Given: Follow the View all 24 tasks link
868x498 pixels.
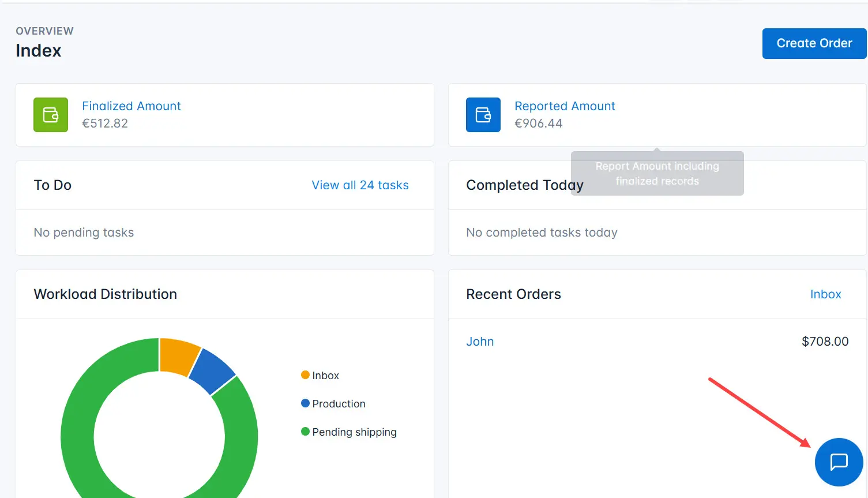Looking at the screenshot, I should click(x=360, y=185).
